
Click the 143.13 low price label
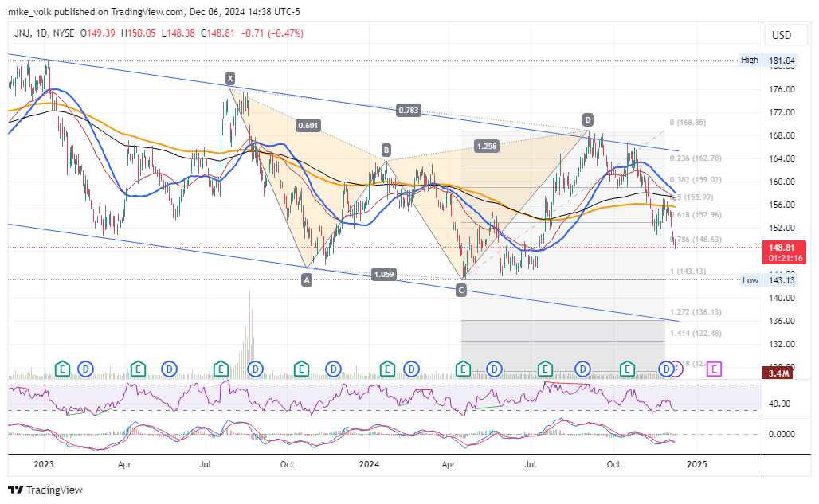coord(782,280)
